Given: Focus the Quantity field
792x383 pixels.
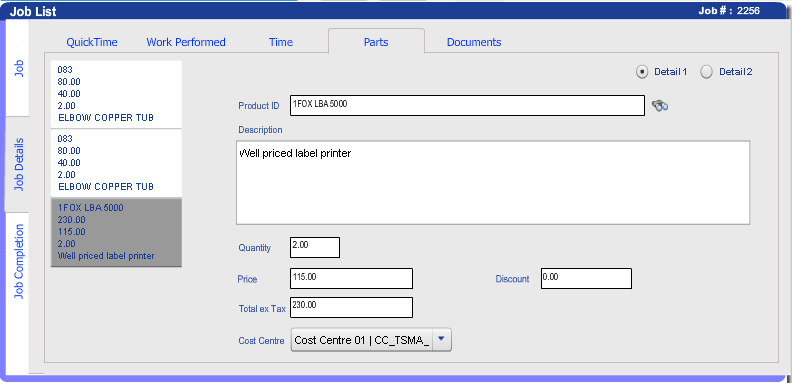Looking at the screenshot, I should 315,248.
